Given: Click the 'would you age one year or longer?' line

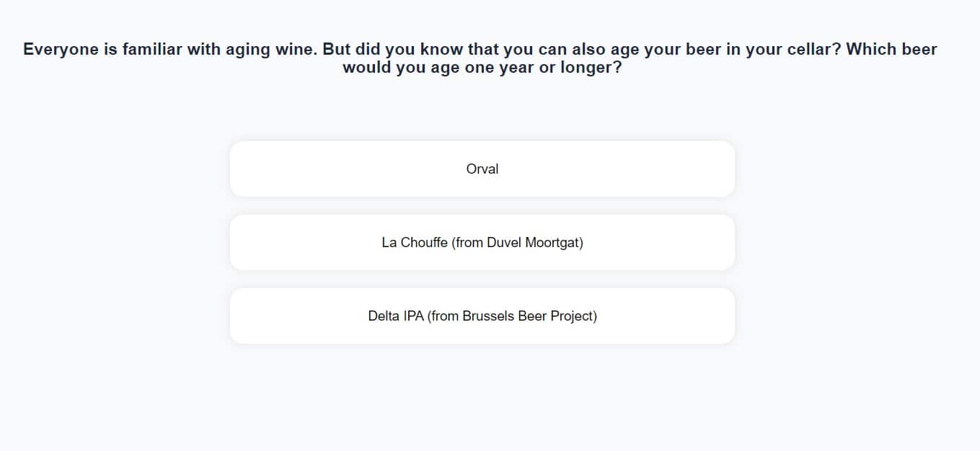Looking at the screenshot, I should pos(482,68).
